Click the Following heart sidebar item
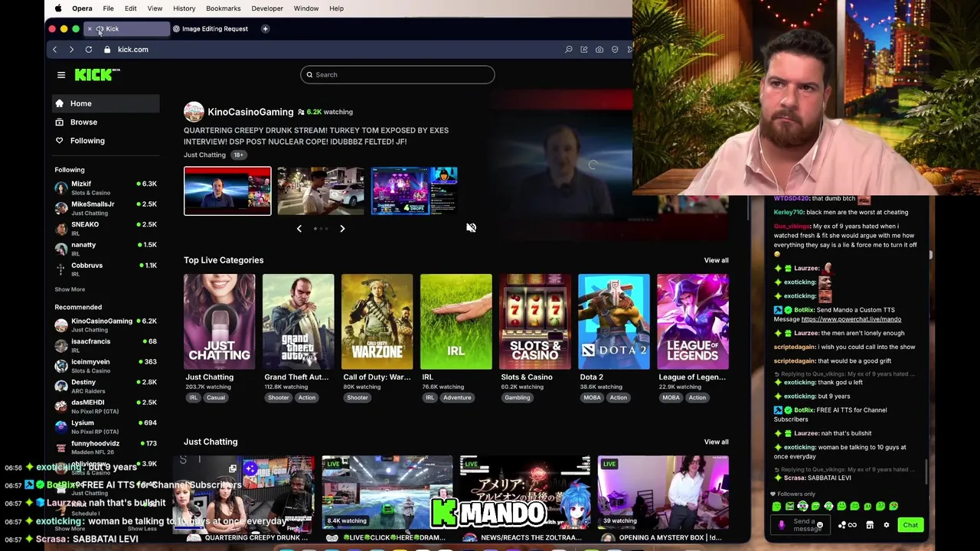 click(106, 141)
